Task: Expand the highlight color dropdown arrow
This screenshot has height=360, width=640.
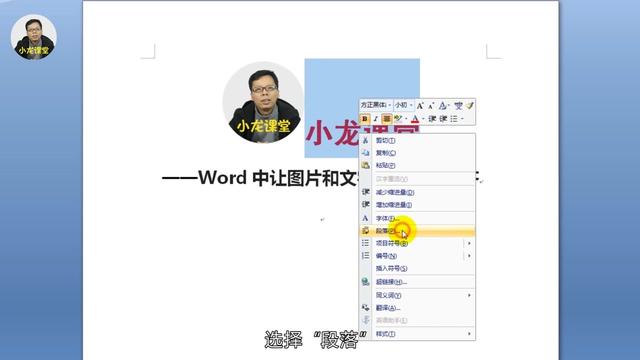Action: tap(406, 119)
